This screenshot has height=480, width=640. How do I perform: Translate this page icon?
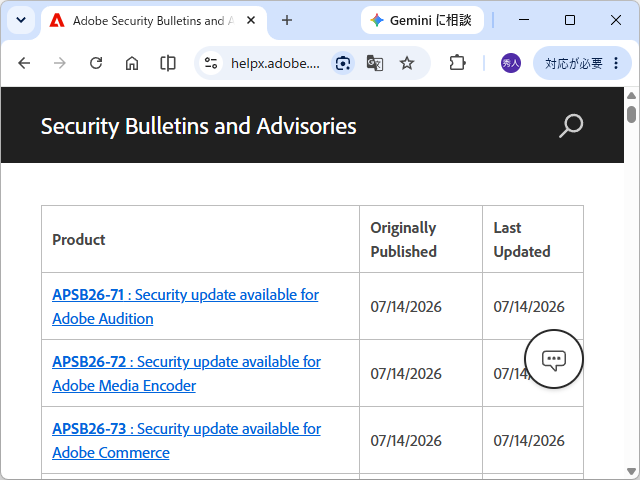375,63
